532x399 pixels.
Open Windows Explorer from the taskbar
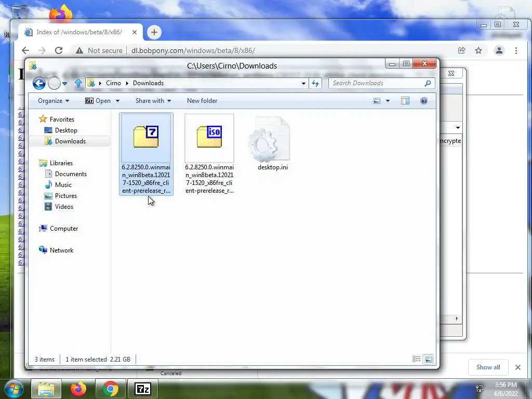[x=46, y=389]
